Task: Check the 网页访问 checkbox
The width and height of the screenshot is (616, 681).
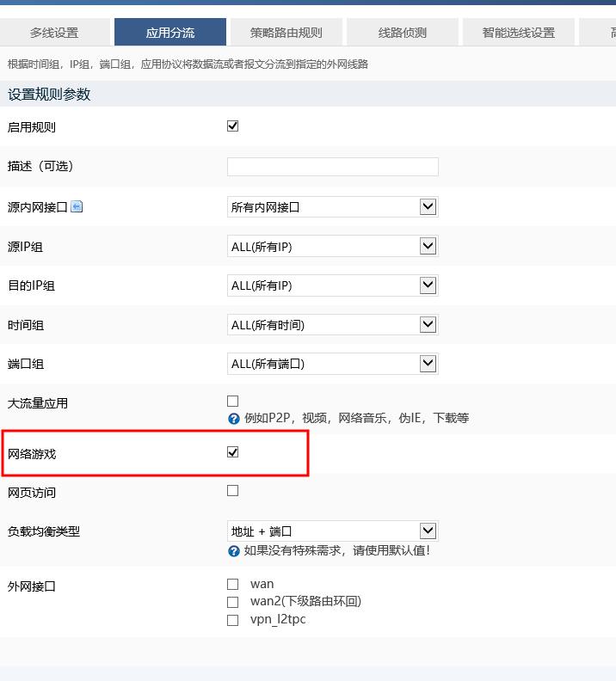Action: pyautogui.click(x=232, y=491)
